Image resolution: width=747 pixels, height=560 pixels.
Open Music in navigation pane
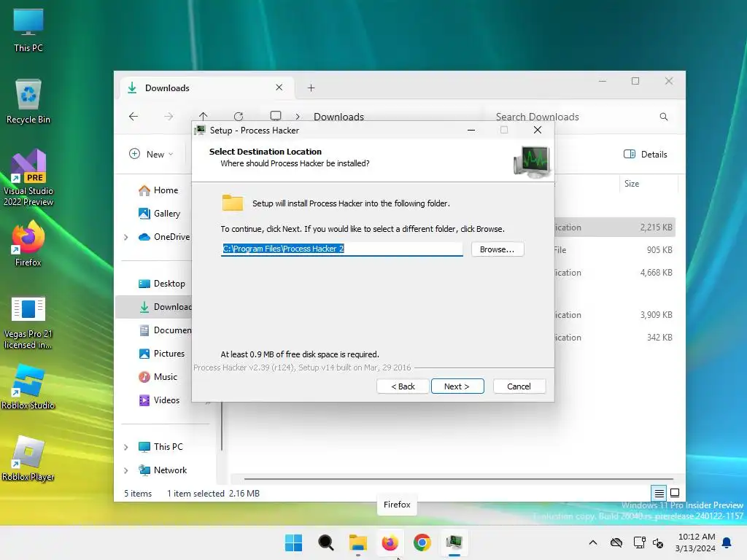(x=158, y=377)
